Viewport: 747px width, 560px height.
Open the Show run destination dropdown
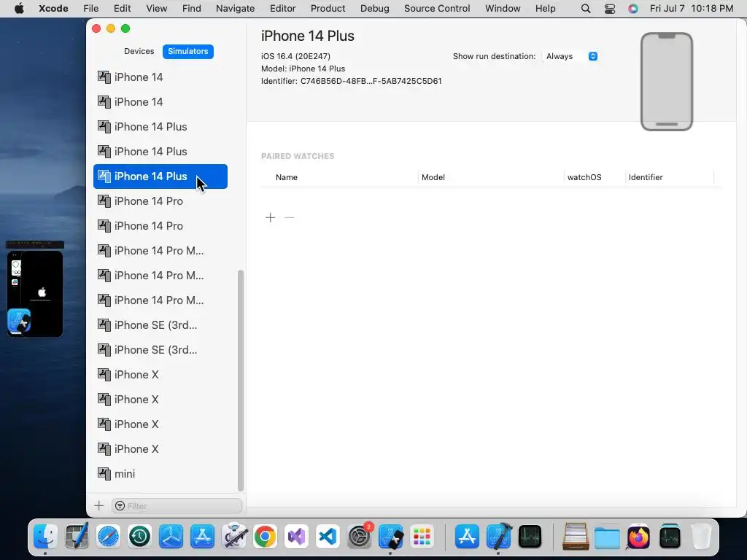tap(570, 56)
